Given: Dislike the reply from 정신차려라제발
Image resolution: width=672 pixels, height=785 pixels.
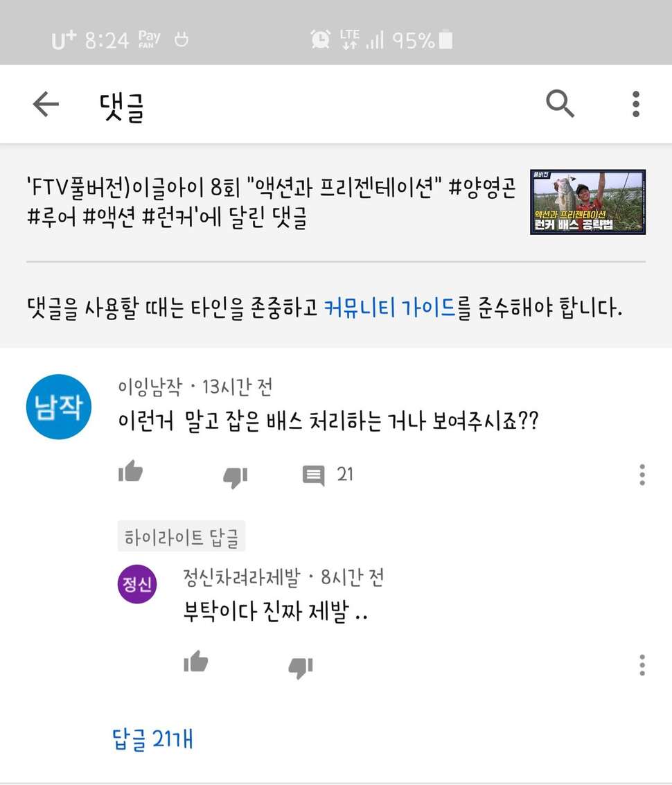Looking at the screenshot, I should [x=301, y=667].
